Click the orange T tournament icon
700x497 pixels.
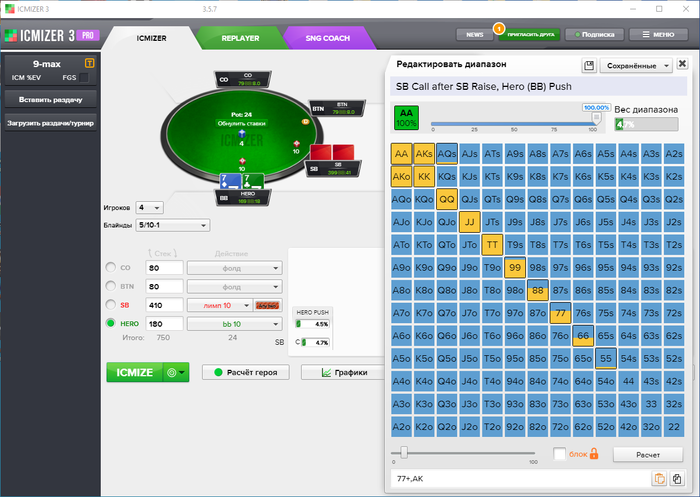pyautogui.click(x=89, y=63)
